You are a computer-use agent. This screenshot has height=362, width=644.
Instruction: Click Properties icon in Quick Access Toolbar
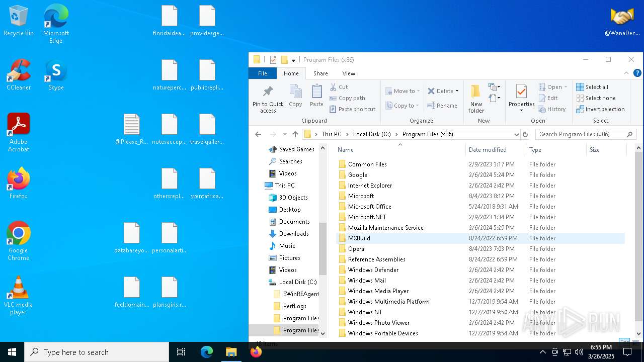click(x=273, y=60)
